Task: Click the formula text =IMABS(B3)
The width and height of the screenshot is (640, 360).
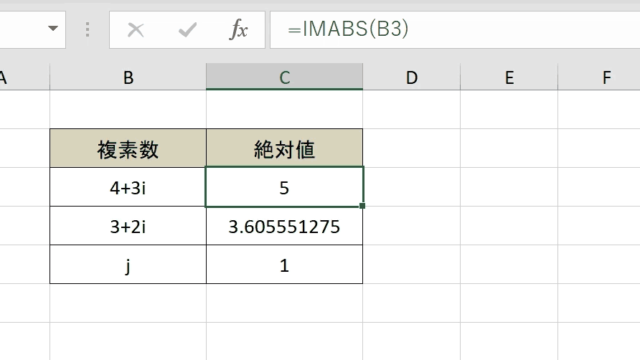Action: click(348, 29)
